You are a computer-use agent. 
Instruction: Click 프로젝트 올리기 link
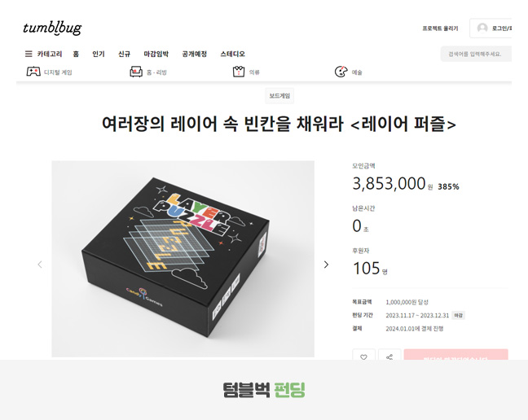[440, 28]
